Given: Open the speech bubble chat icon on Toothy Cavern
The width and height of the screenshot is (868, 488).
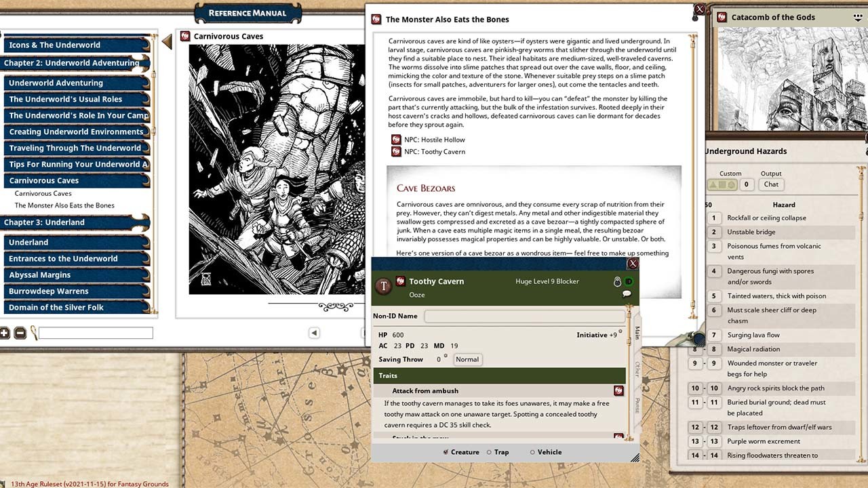Looking at the screenshot, I should click(626, 293).
